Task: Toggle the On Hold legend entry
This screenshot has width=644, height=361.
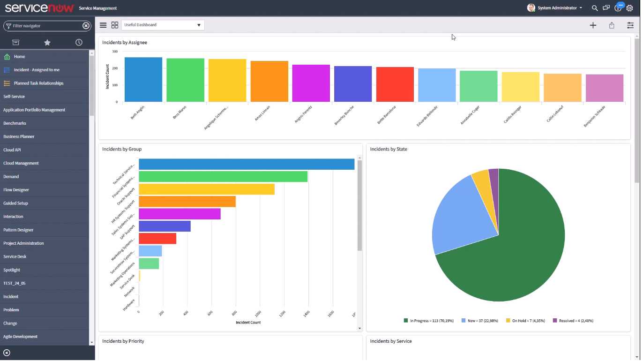Action: [x=523, y=321]
